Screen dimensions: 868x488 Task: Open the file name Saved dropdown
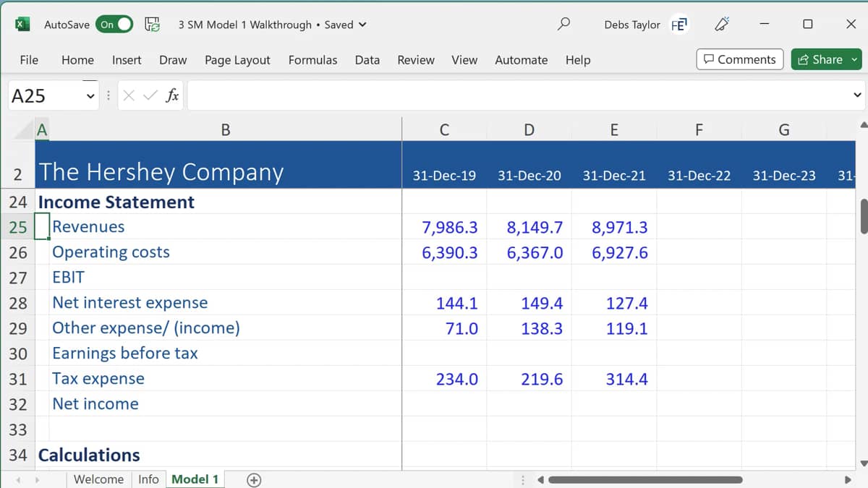click(x=362, y=25)
